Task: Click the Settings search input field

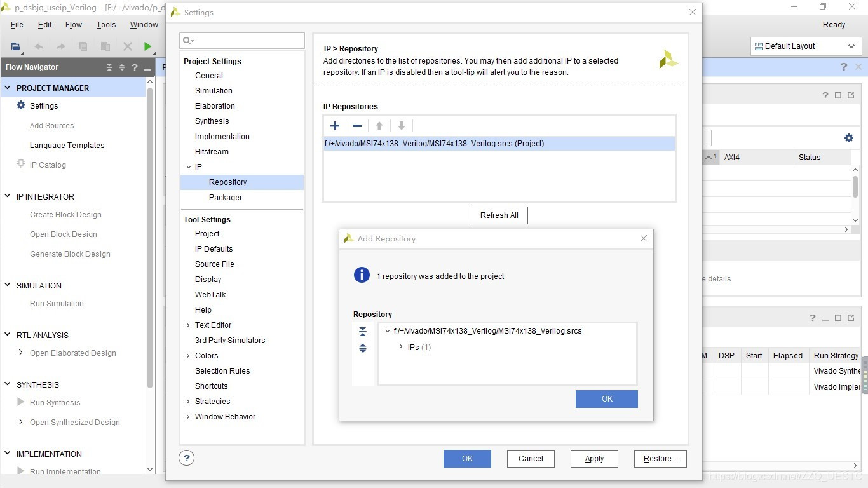Action: coord(242,41)
